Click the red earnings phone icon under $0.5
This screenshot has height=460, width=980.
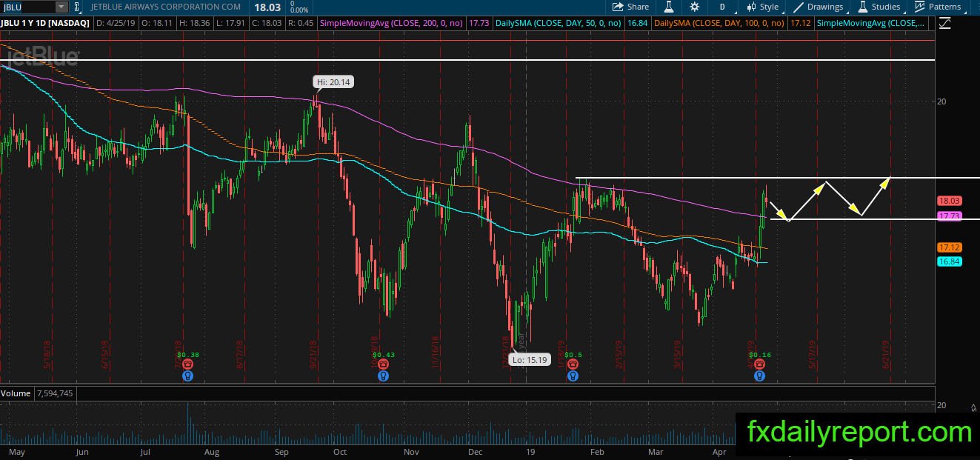[x=573, y=364]
